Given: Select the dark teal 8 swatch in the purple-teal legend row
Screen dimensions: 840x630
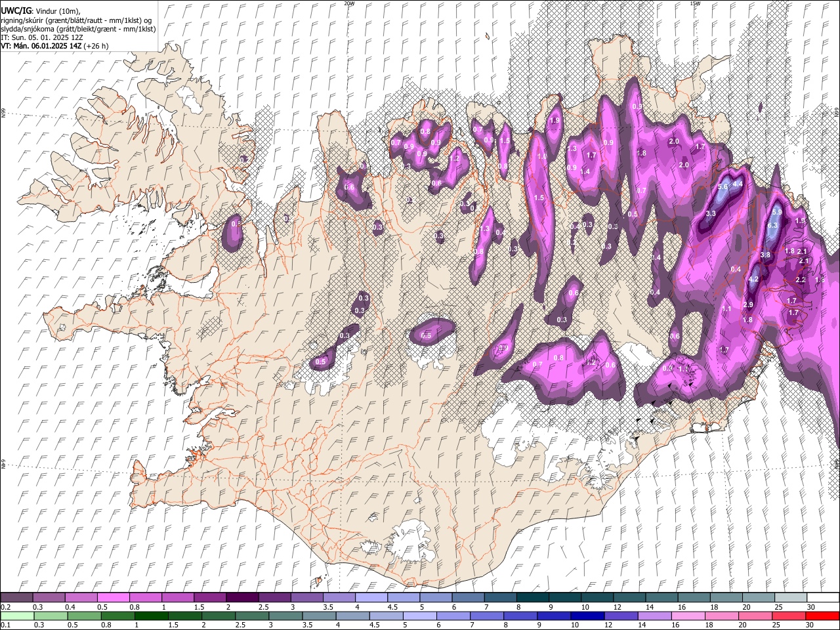Looking at the screenshot, I should coord(533,597).
